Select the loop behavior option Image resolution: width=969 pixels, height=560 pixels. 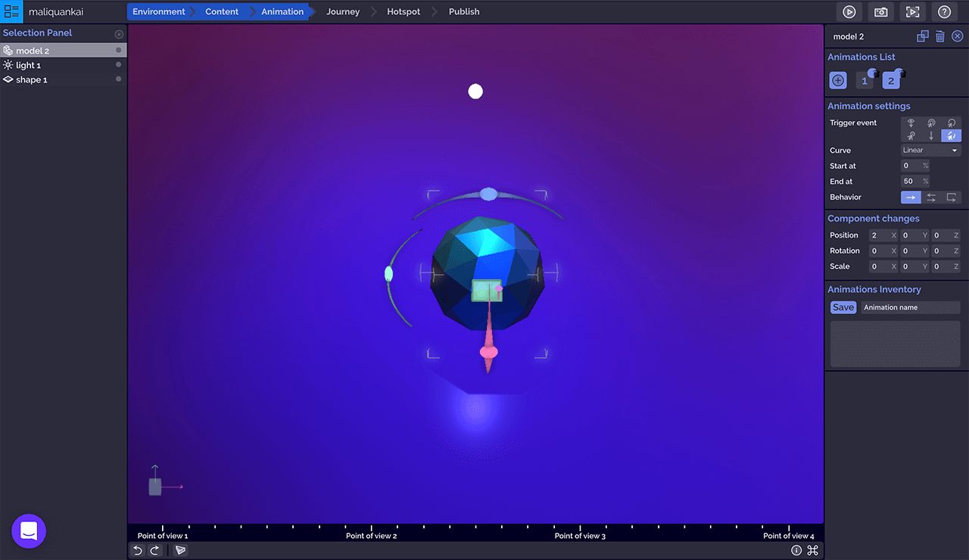click(x=952, y=198)
